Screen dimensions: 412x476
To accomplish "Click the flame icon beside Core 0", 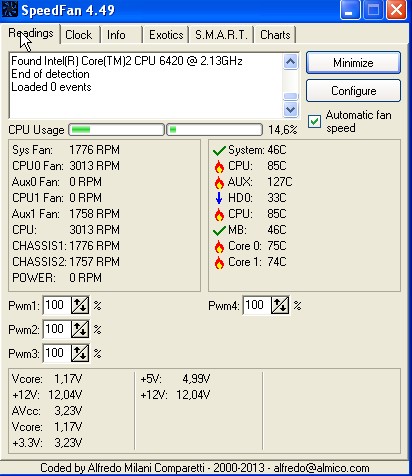I will [219, 247].
